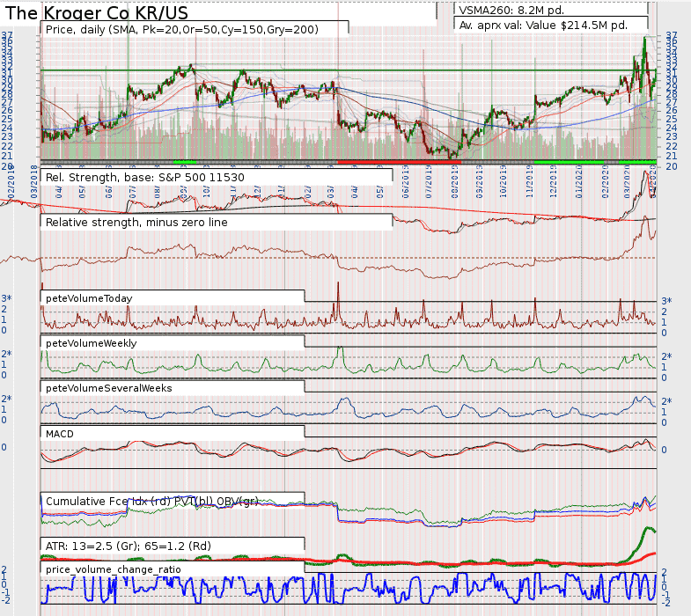Click the 03/2018 date axis label
Screen dimensions: 691x616
[34, 181]
